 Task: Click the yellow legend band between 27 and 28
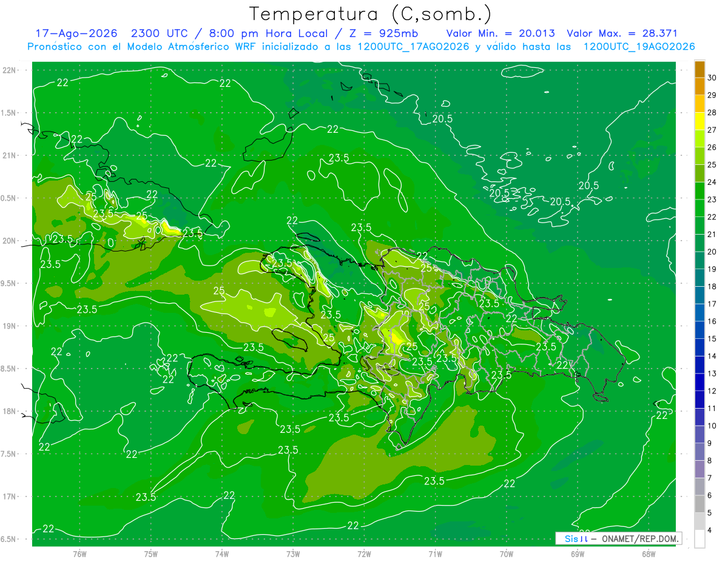699,121
